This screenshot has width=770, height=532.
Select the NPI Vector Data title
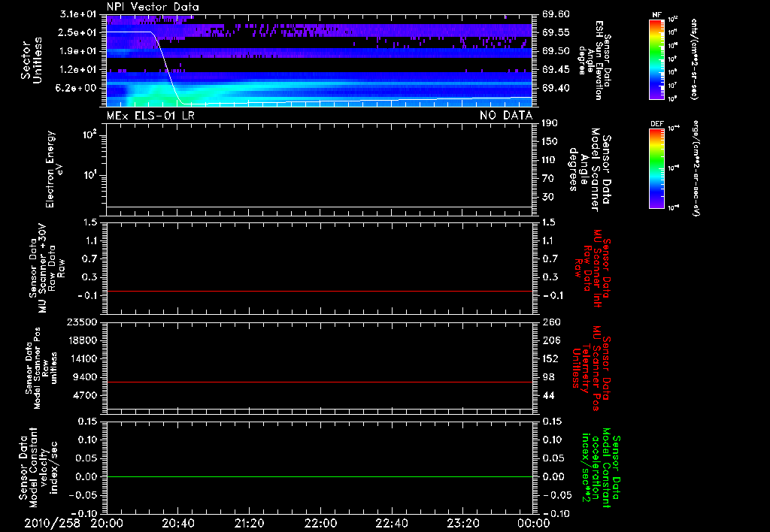tap(153, 7)
